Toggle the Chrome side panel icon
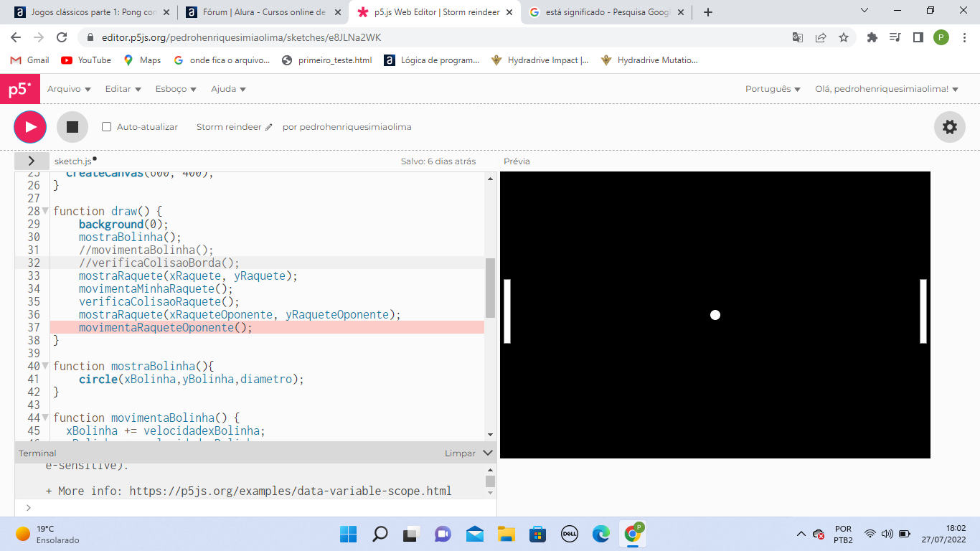980x551 pixels. (918, 37)
